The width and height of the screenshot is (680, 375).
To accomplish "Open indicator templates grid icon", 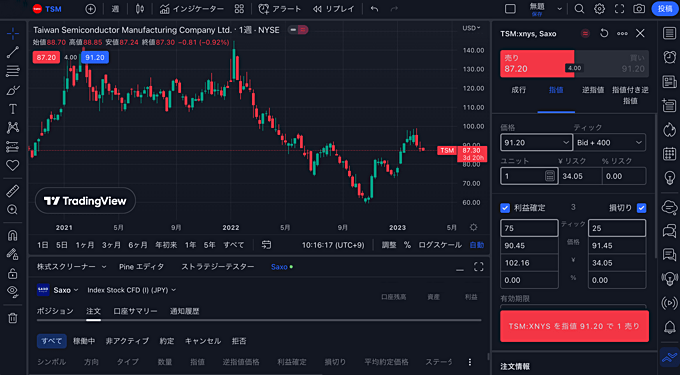I will pos(239,9).
